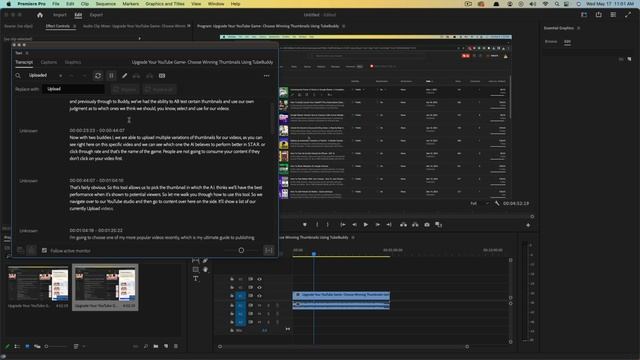Select the Pen tool in the tools panel
640x360 pixels.
pyautogui.click(x=205, y=260)
